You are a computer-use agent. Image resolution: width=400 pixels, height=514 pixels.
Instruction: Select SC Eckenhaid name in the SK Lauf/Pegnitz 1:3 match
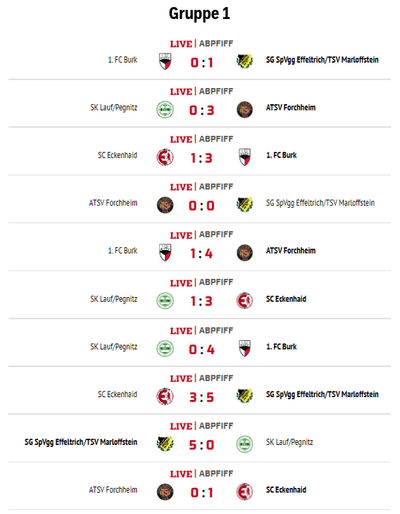click(286, 299)
